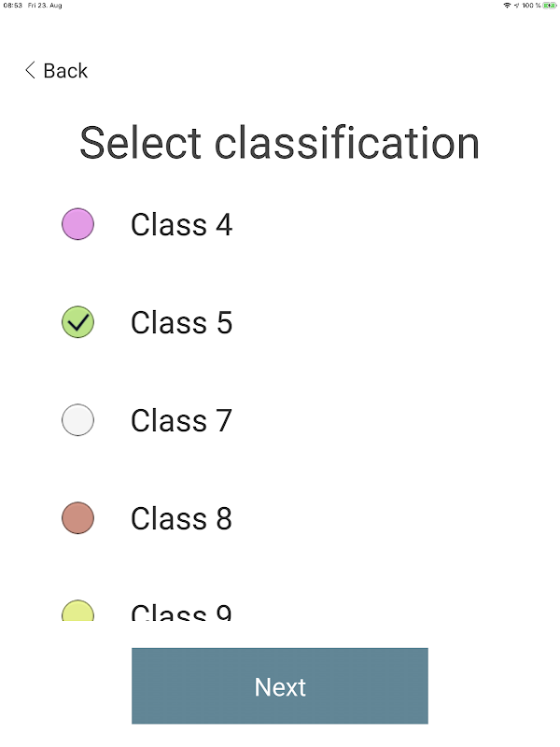Select the pink Class 4 radio circle
Image resolution: width=560 pixels, height=747 pixels.
(77, 224)
